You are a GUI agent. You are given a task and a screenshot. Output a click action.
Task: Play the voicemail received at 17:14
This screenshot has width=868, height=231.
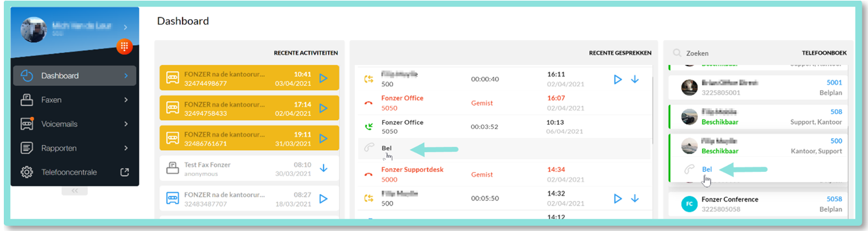(323, 108)
